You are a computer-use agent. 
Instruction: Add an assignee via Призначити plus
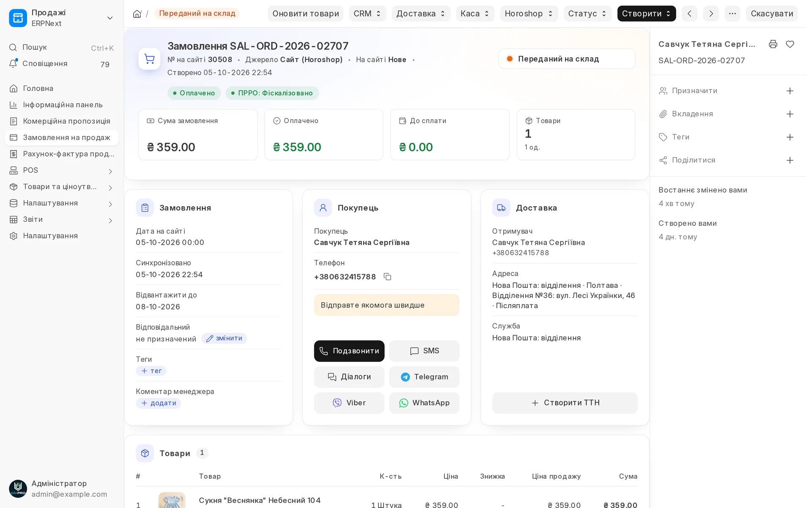(x=790, y=91)
